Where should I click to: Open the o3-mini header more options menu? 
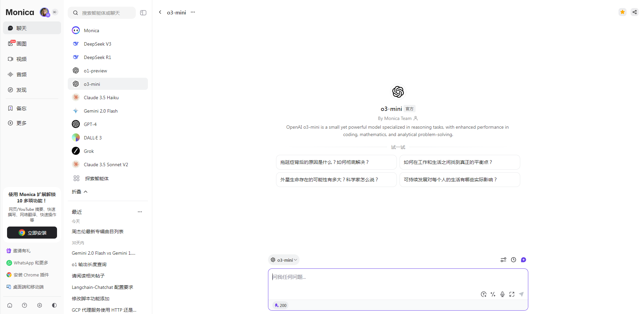click(x=193, y=12)
